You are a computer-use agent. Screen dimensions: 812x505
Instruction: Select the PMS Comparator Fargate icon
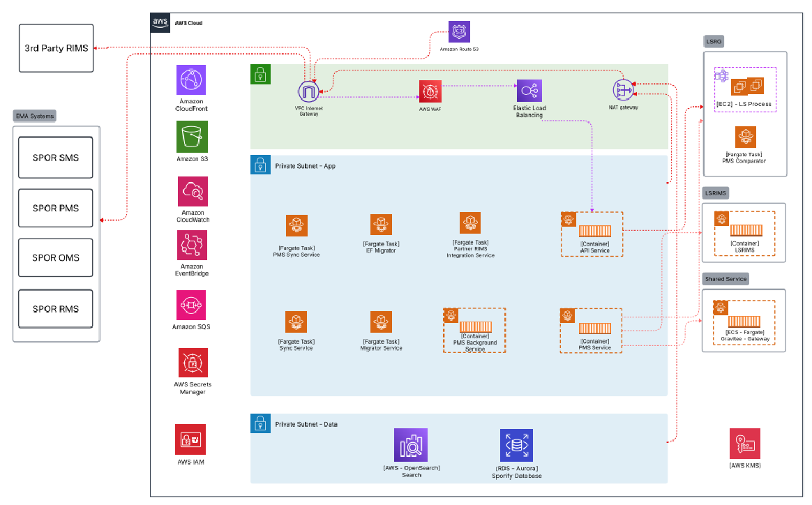(x=746, y=137)
